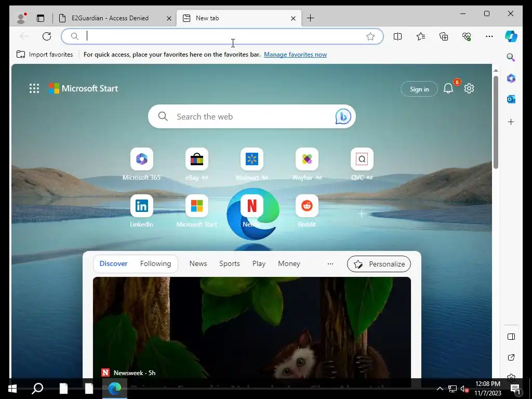Open link in new window sidebar icon

511,357
